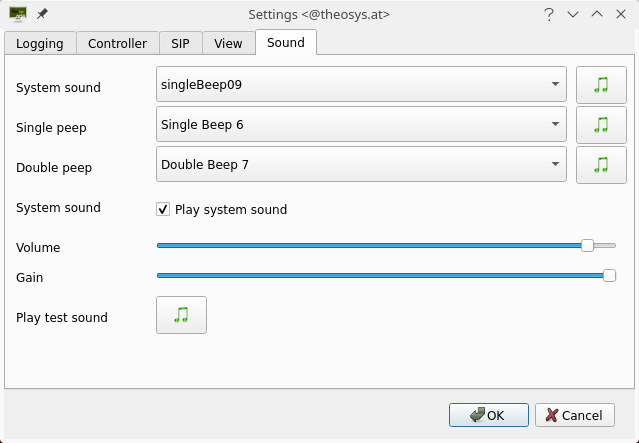Play the Double peep sound preview
639x443 pixels.
601,165
